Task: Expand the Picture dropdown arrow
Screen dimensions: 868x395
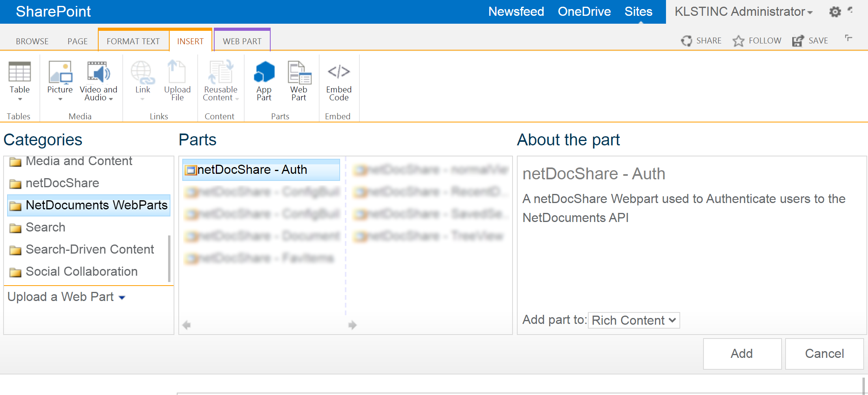Action: click(60, 99)
